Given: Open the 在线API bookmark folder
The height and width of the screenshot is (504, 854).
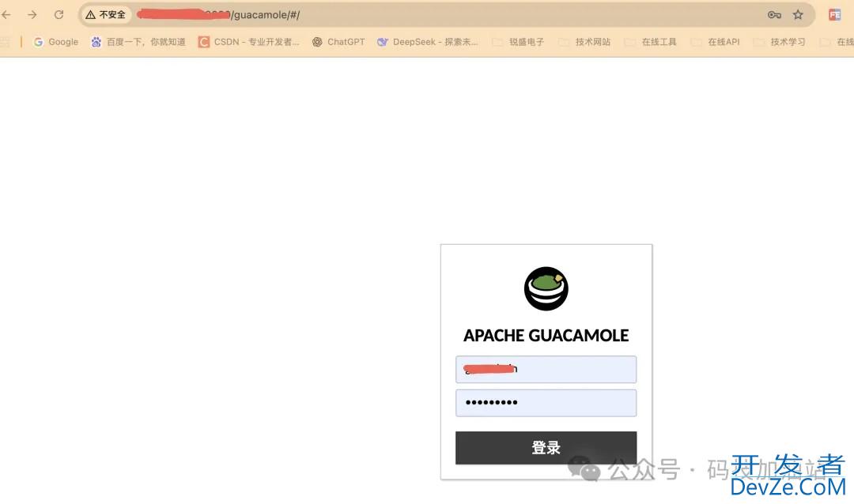Looking at the screenshot, I should coord(716,42).
